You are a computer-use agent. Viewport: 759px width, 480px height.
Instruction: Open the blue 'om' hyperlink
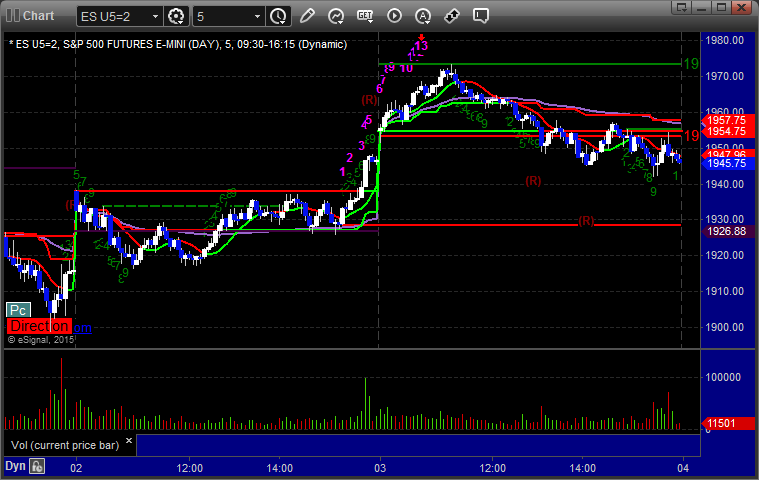point(82,328)
